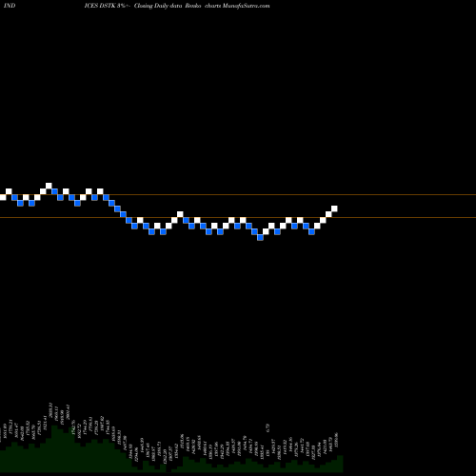Click the rightmost green volume bar
This screenshot has width=476, height=476.
click(340, 464)
